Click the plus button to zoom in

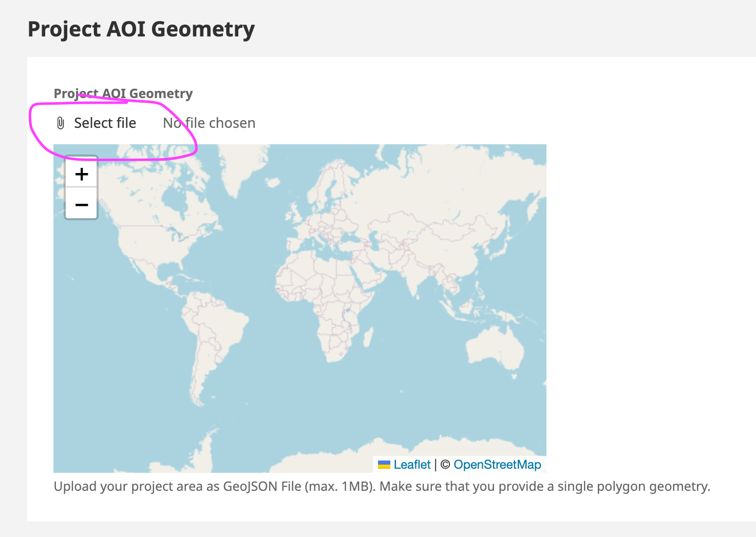click(81, 174)
